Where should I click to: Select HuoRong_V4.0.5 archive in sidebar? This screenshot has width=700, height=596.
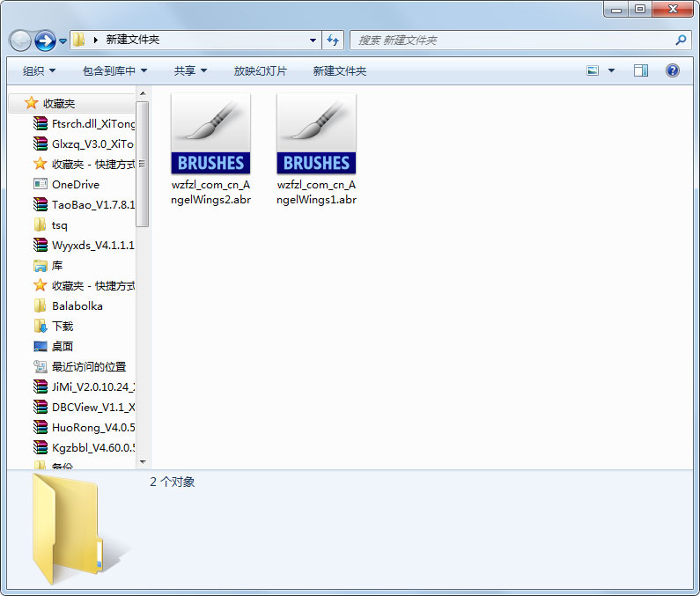pos(84,428)
